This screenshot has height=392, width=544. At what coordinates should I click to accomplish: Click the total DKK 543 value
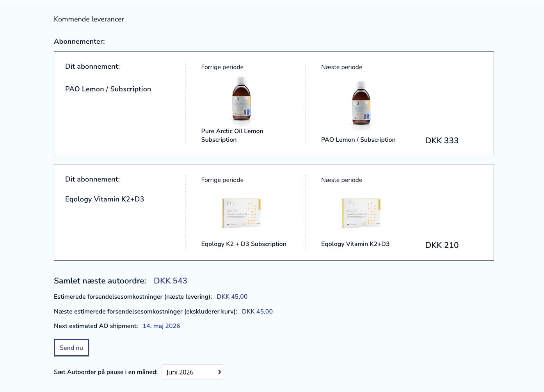[x=171, y=281]
